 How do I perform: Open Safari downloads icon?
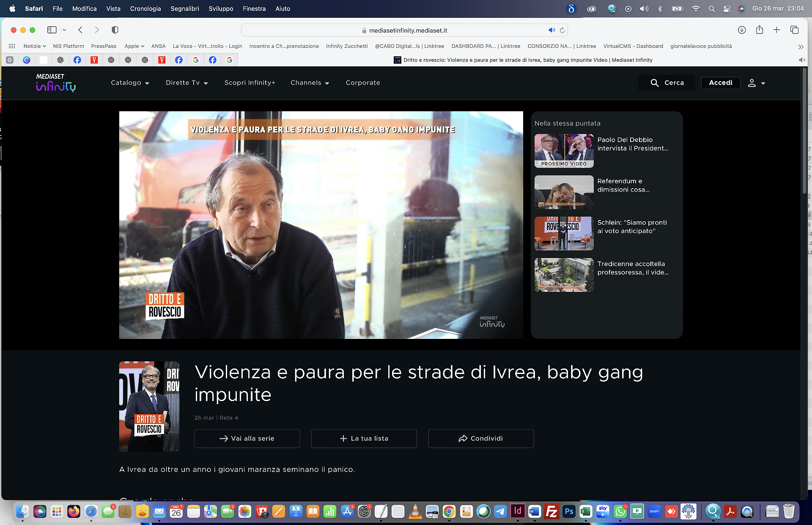[x=742, y=30]
